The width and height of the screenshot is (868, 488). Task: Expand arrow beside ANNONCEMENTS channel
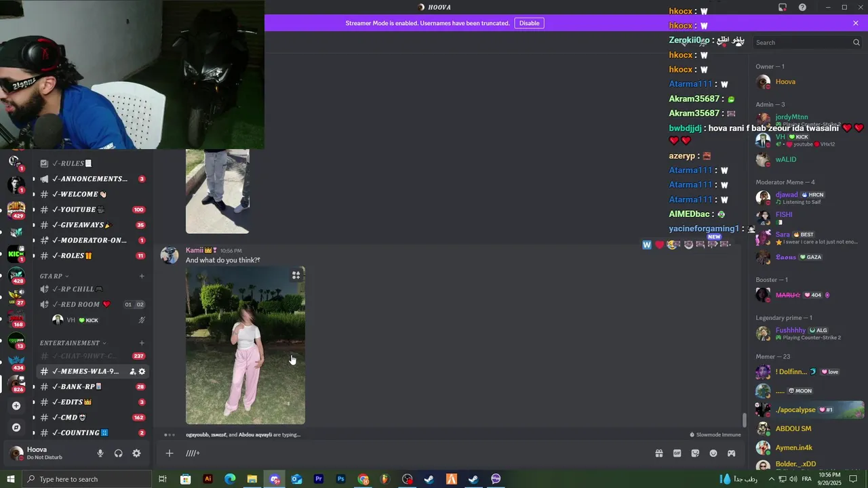[33, 179]
